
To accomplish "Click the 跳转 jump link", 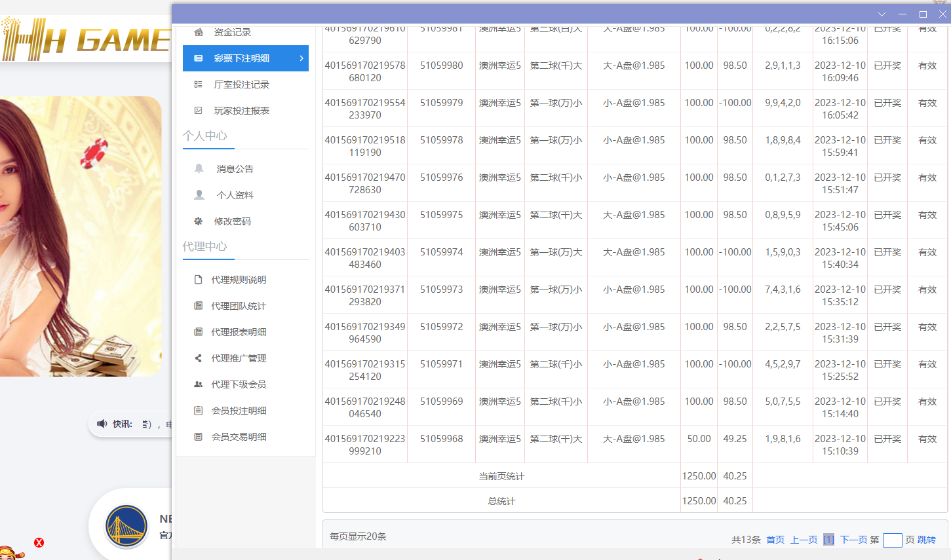I will pyautogui.click(x=927, y=540).
